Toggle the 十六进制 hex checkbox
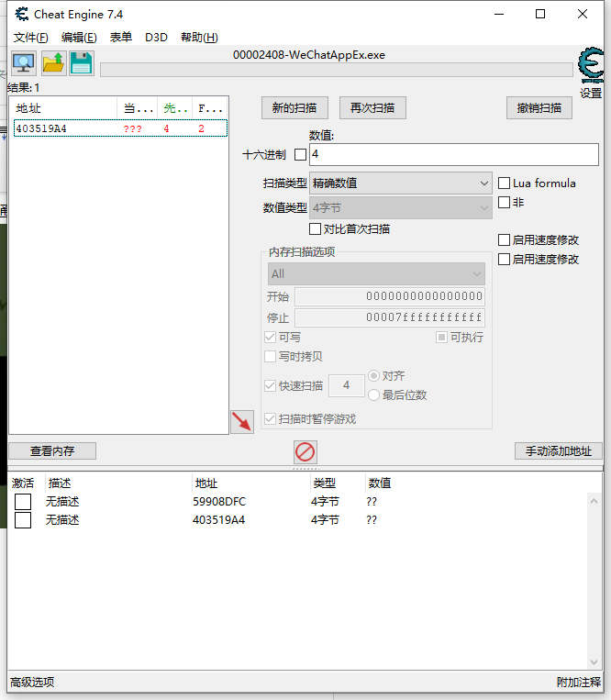The width and height of the screenshot is (611, 700). 300,155
